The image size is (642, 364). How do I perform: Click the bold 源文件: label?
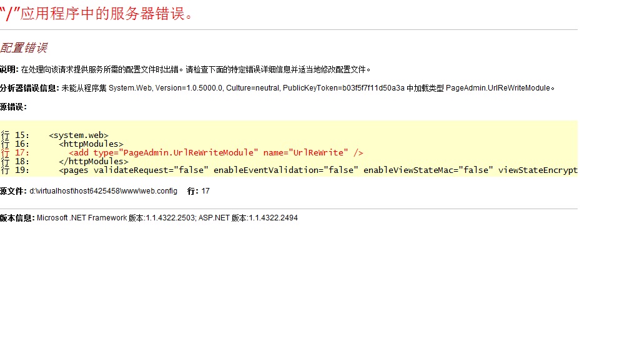13,191
